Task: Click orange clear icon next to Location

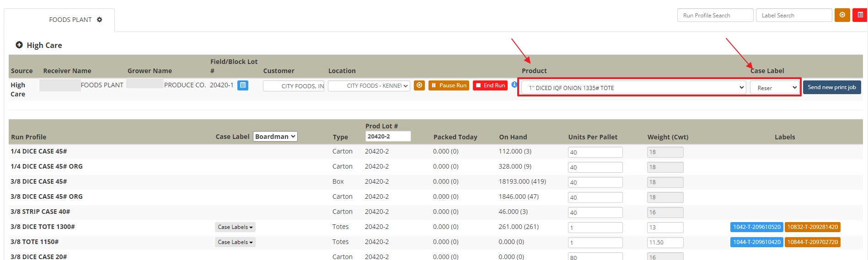Action: [x=419, y=85]
